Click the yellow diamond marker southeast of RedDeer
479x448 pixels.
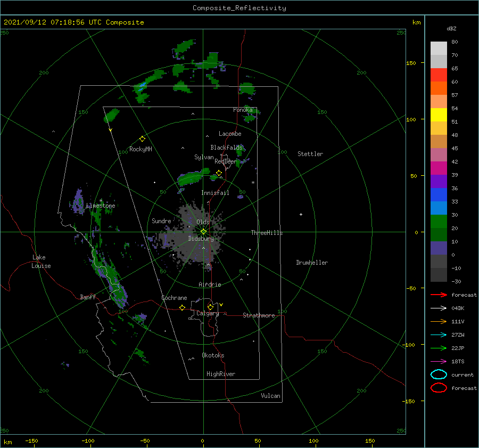(219, 173)
